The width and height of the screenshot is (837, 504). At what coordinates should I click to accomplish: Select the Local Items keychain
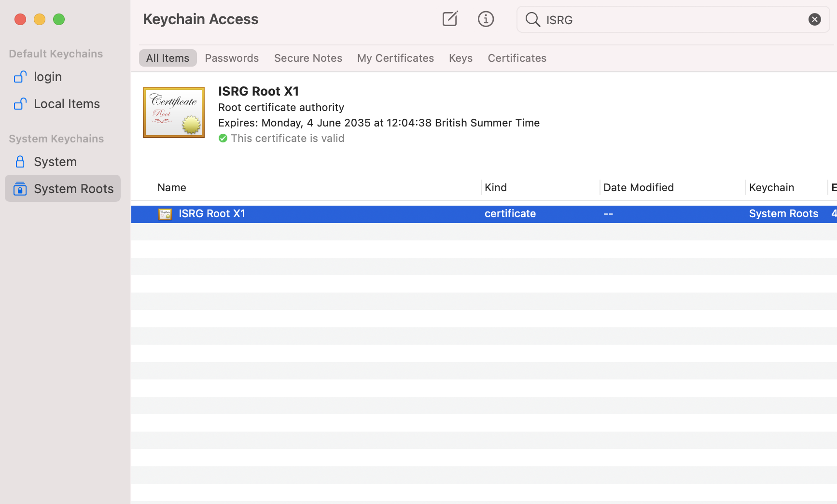(63, 104)
